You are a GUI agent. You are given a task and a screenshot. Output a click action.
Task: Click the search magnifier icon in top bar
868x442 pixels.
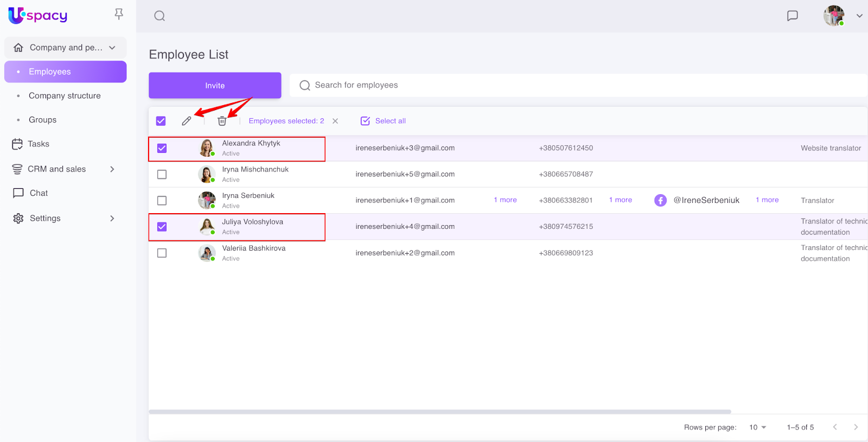(159, 16)
